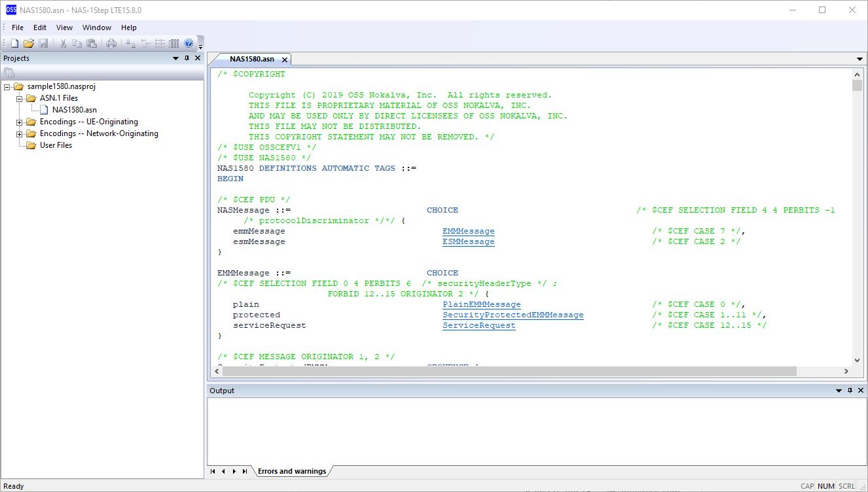Open toolbar options overflow arrow
This screenshot has width=868, height=492.
(200, 46)
